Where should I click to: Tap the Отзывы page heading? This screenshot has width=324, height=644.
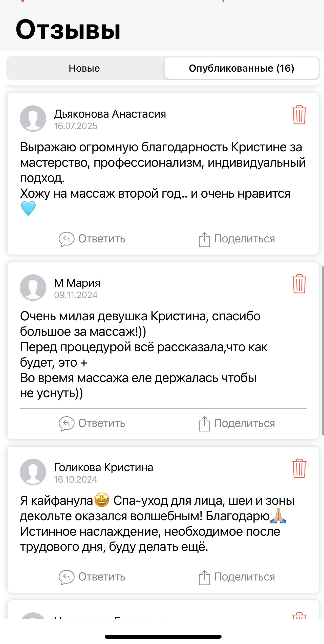(x=68, y=30)
